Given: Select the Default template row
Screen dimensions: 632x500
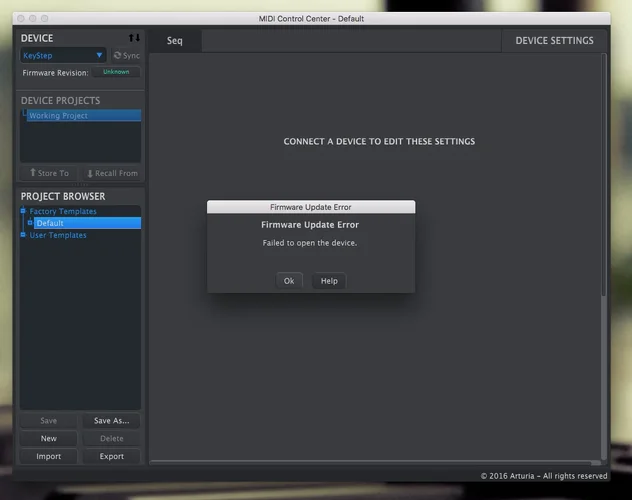Looking at the screenshot, I should pos(87,223).
